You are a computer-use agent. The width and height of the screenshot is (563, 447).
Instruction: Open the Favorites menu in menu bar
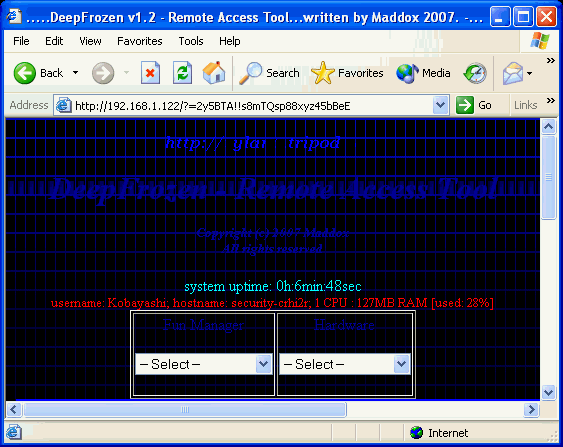pyautogui.click(x=140, y=41)
